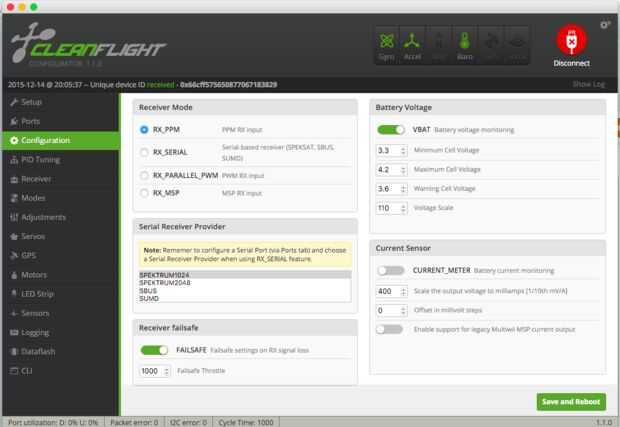Screen dimensions: 620x427
Task: Toggle VBAT battery voltage monitoring
Action: [391, 130]
